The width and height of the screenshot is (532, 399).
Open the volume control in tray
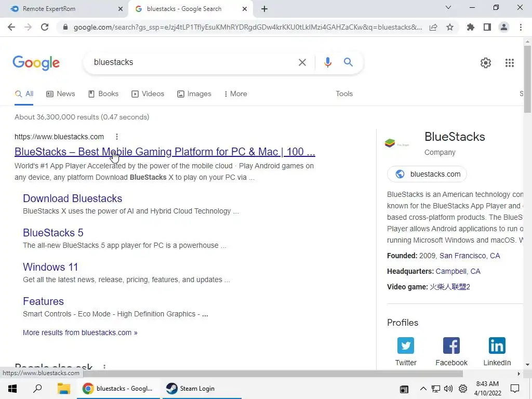448,389
